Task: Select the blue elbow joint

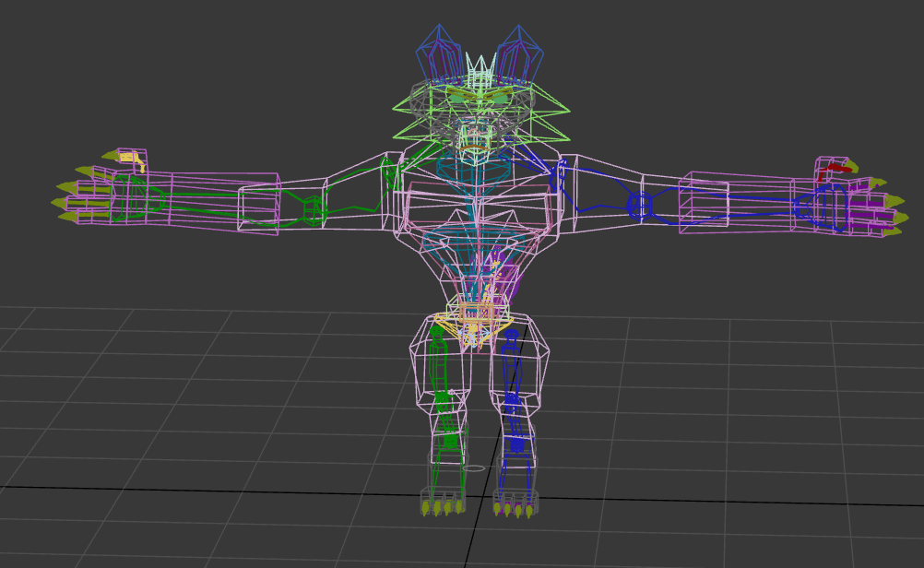Action: pos(638,204)
